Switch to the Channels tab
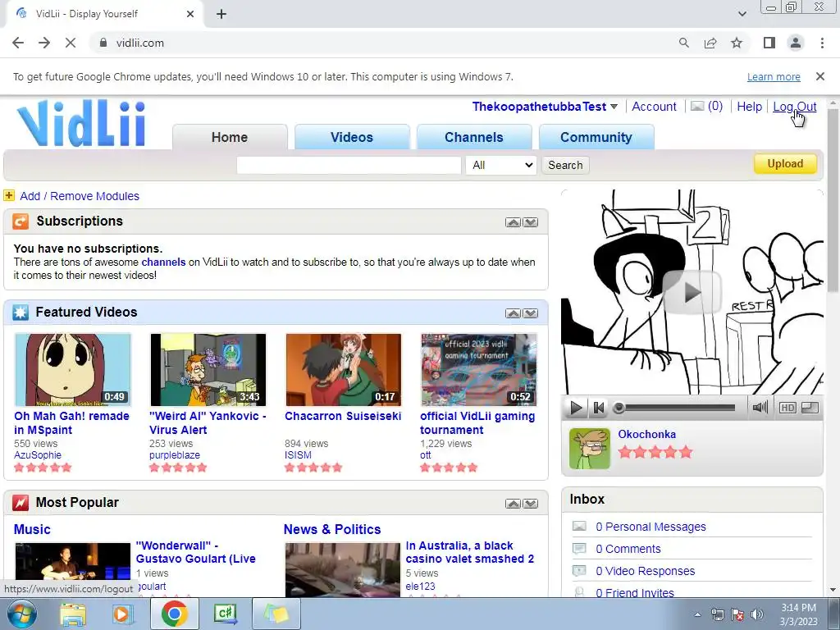This screenshot has height=630, width=840. coord(474,137)
